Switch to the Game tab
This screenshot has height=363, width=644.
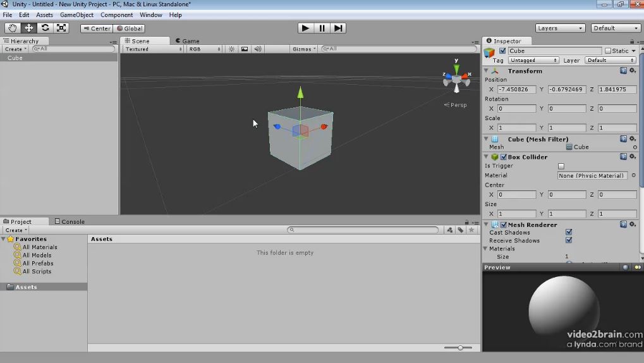pos(187,41)
